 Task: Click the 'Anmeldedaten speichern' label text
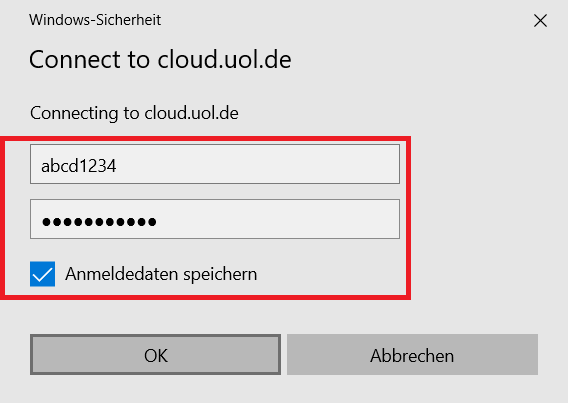(x=161, y=274)
